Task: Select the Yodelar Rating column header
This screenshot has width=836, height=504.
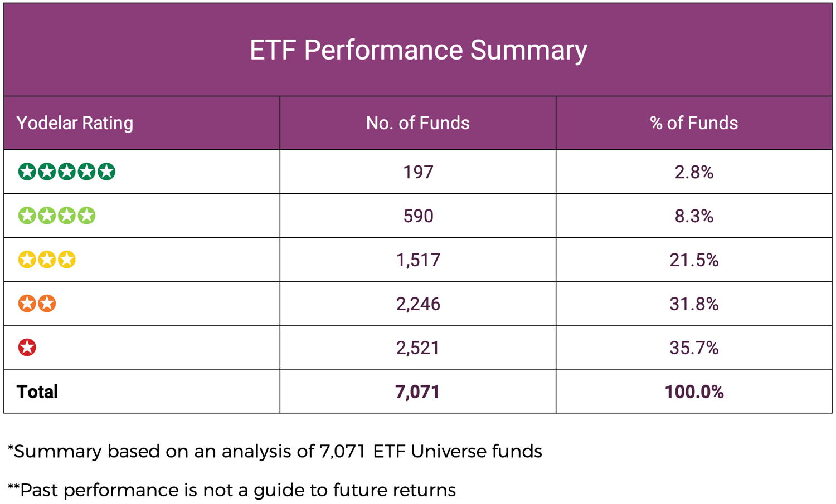Action: (x=75, y=123)
